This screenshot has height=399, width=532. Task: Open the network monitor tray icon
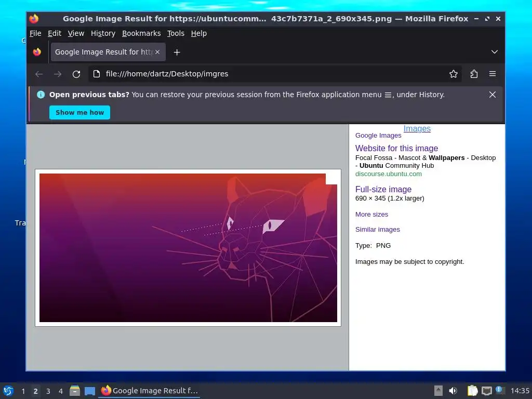coord(486,391)
